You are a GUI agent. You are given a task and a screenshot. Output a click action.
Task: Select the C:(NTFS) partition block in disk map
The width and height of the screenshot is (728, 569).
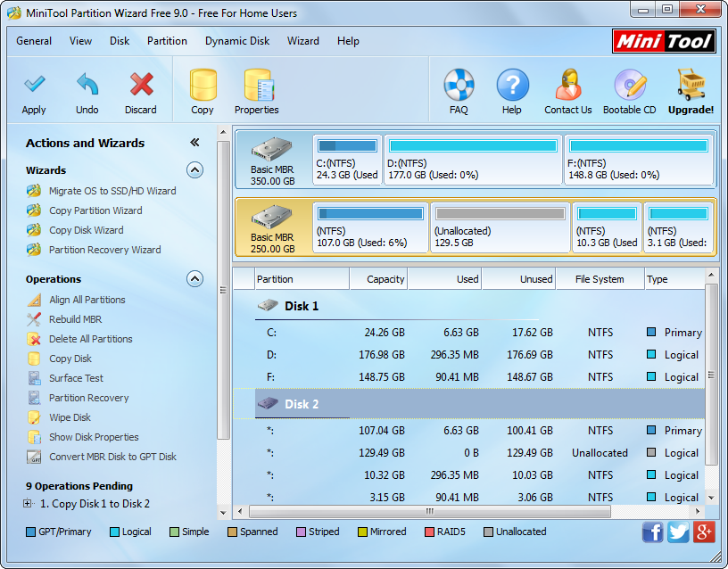point(347,161)
